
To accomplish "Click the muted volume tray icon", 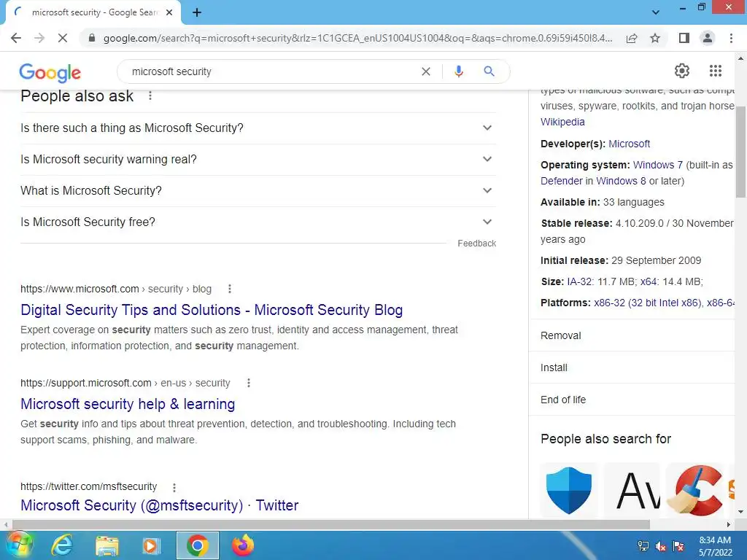I will pyautogui.click(x=661, y=546).
